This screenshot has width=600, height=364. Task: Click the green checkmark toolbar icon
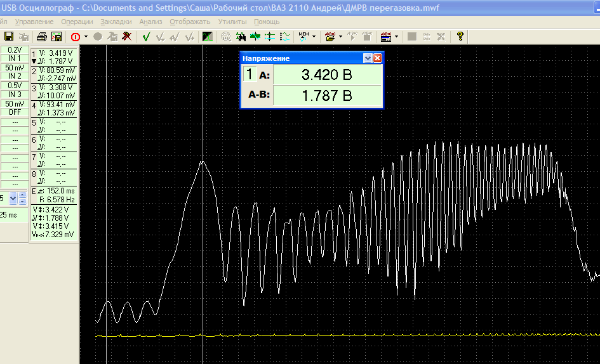coord(146,37)
